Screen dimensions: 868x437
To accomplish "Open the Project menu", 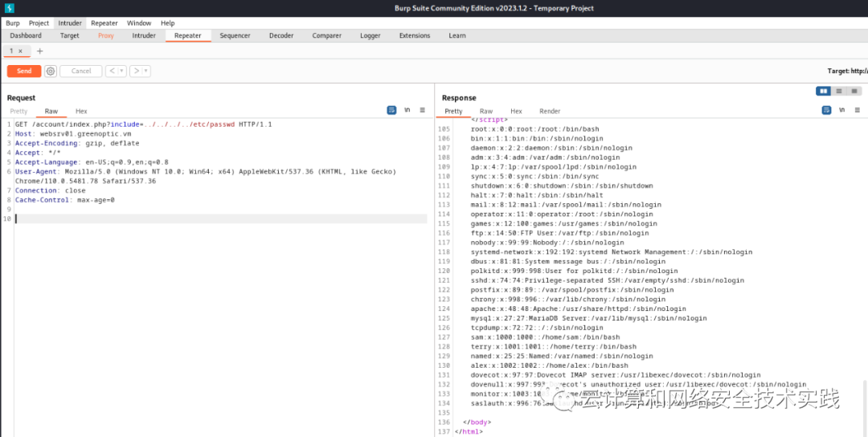I will point(39,23).
